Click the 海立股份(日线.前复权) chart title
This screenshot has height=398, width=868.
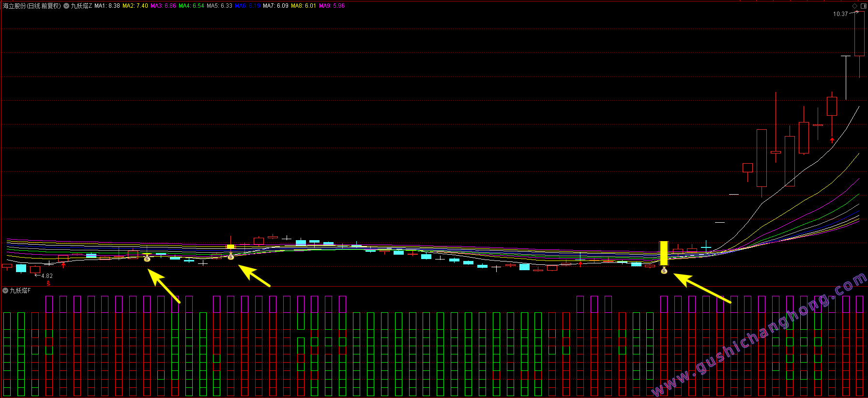pos(32,6)
